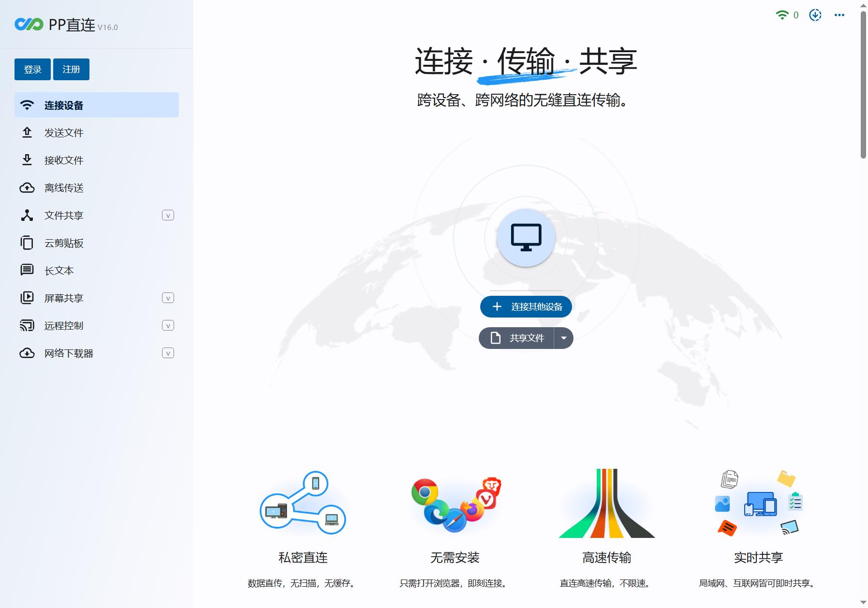Viewport: 868px width, 608px height.
Task: Click the green Wi-Fi connection count icon
Action: click(782, 15)
